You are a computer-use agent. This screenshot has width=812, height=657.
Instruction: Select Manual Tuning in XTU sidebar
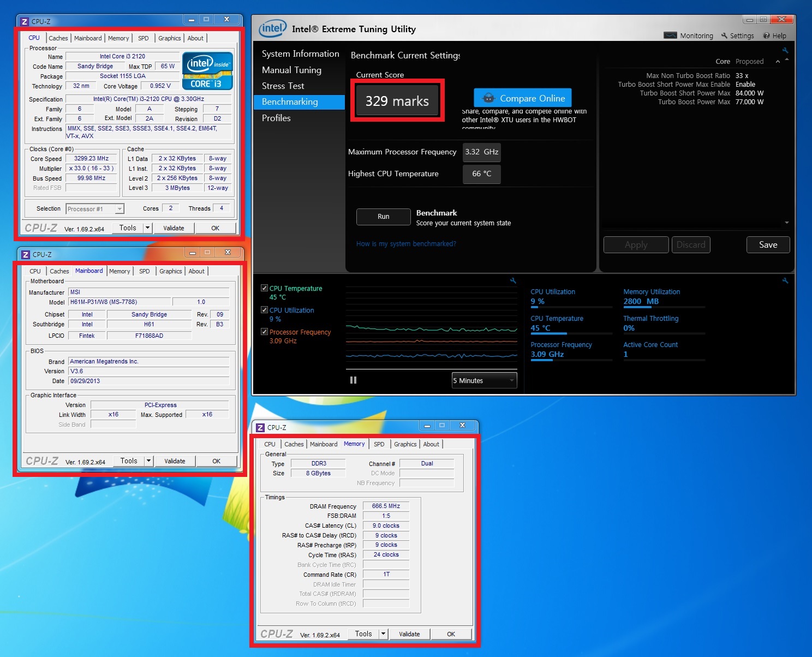(x=291, y=70)
